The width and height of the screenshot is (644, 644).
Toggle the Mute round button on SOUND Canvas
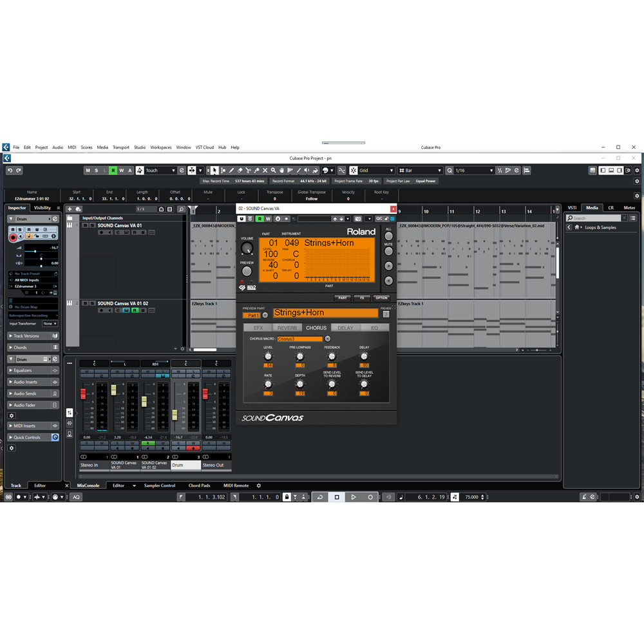click(x=388, y=251)
